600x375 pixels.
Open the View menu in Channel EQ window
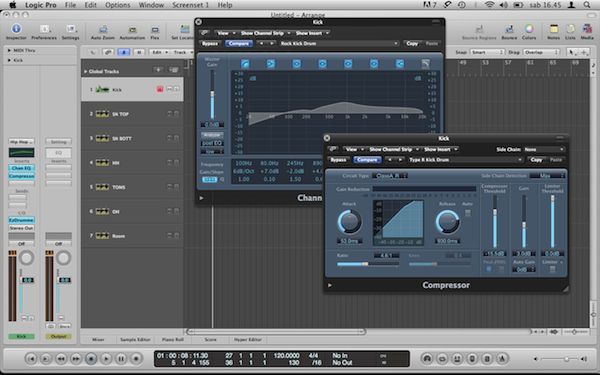pos(225,33)
